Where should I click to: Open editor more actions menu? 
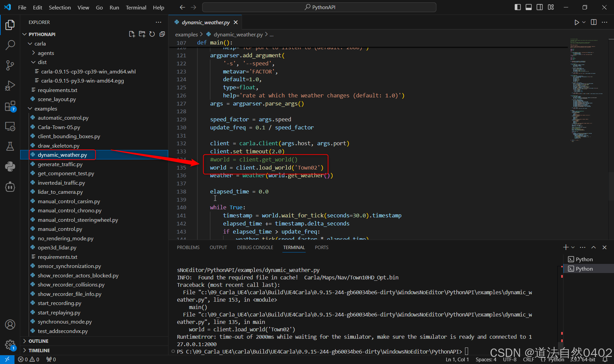pyautogui.click(x=605, y=22)
